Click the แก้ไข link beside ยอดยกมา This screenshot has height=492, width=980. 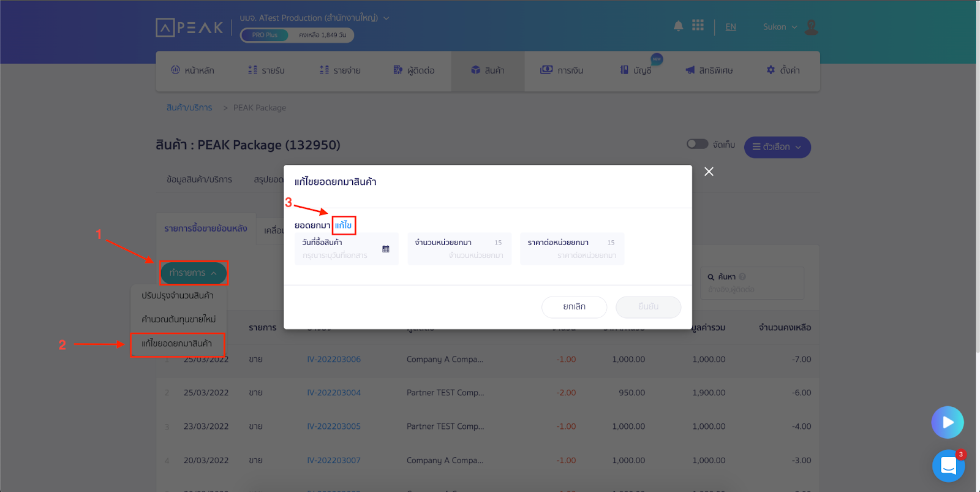pos(343,225)
